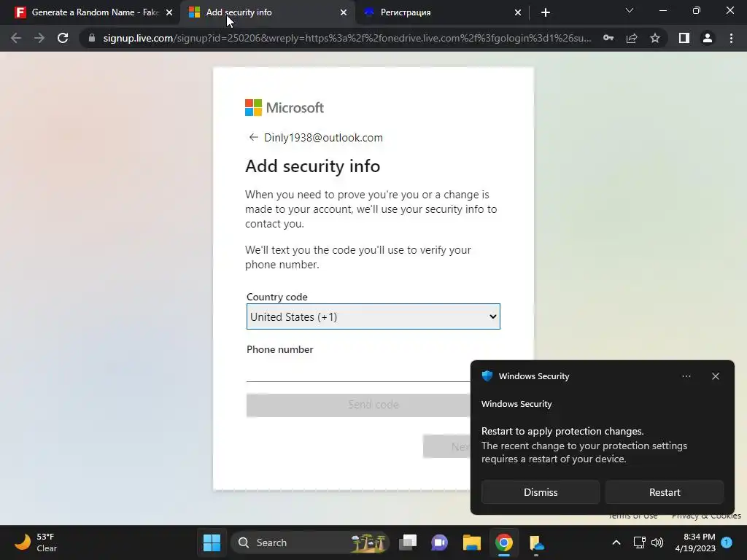Show hidden system tray icons

(616, 542)
